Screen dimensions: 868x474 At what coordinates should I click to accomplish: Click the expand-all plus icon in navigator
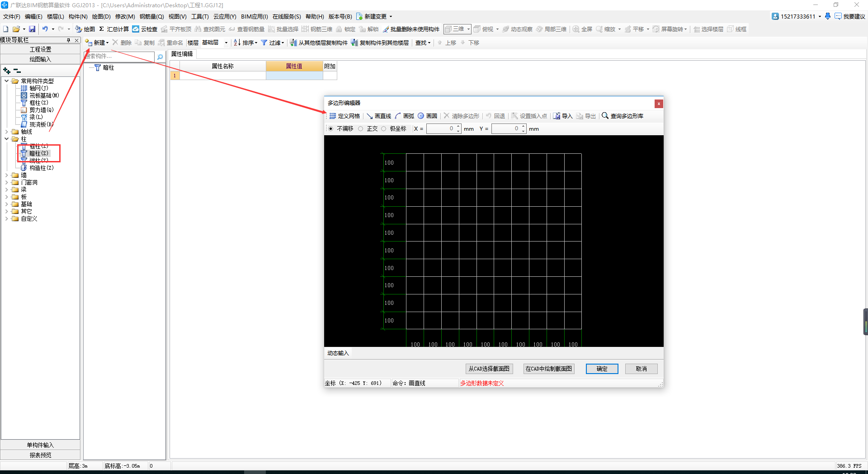[6, 71]
